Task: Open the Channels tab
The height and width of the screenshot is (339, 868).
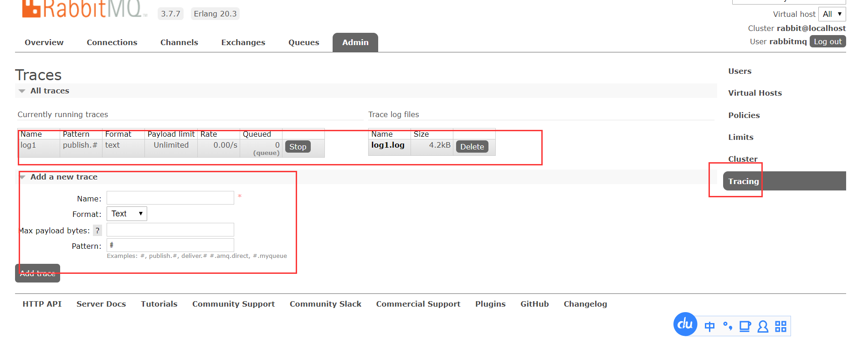Action: (179, 42)
